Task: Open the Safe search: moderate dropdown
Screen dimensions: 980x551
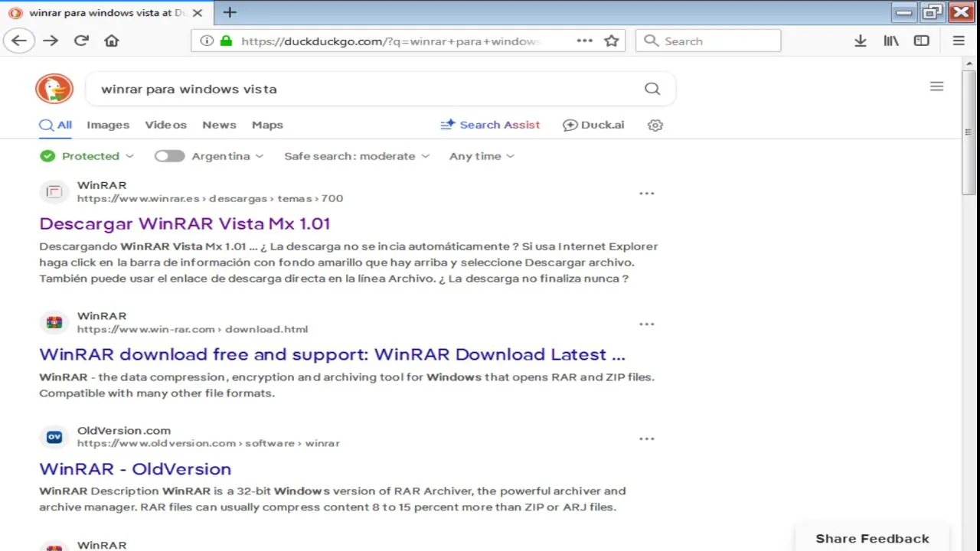Action: pos(357,156)
